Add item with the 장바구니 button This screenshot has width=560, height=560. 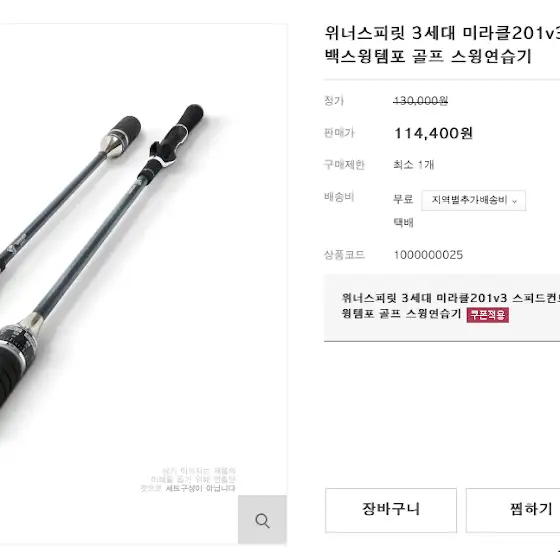coord(391,510)
